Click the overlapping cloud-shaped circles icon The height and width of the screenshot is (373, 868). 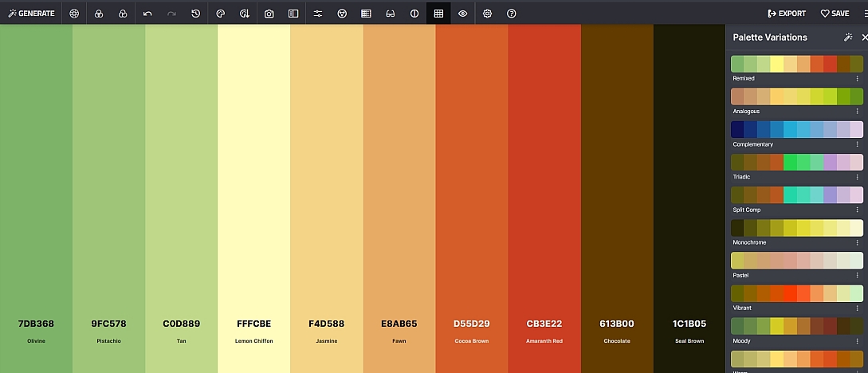pyautogui.click(x=123, y=14)
